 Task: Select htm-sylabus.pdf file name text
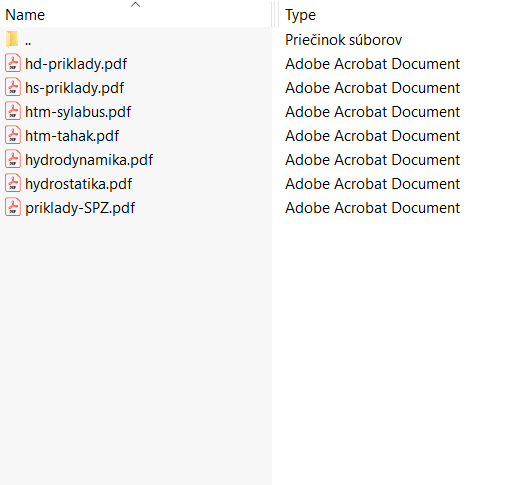pos(78,112)
